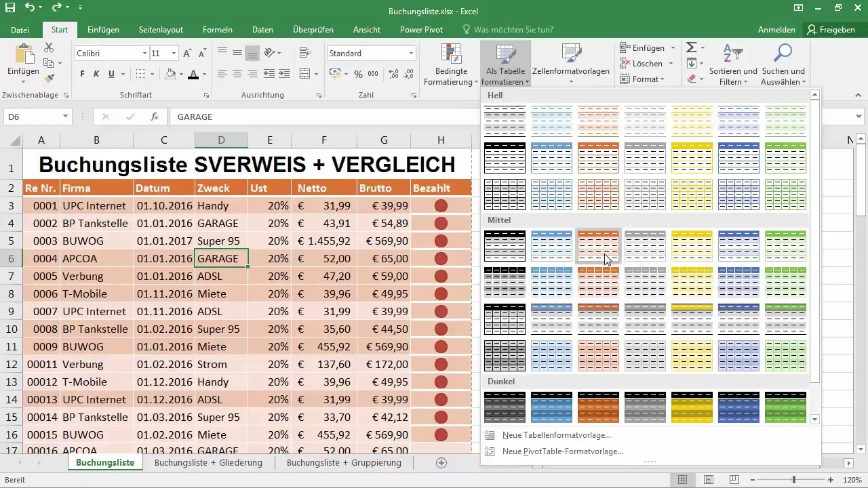Open the number format Standard dropdown
868x488 pixels.
pos(412,53)
